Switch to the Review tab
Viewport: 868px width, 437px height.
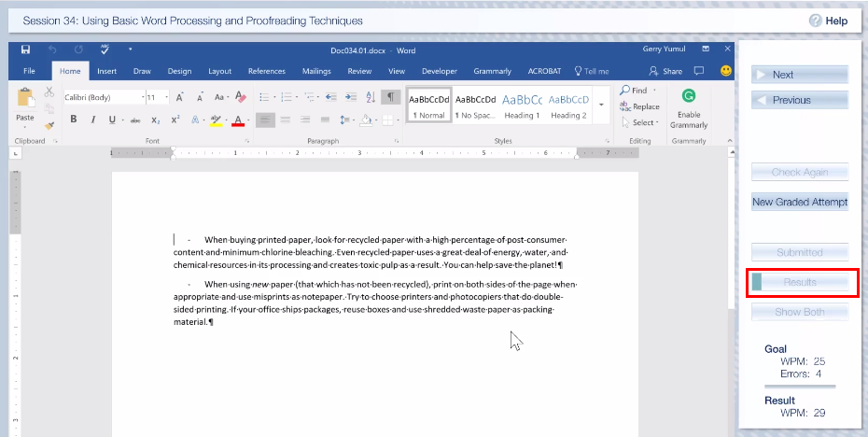[360, 71]
